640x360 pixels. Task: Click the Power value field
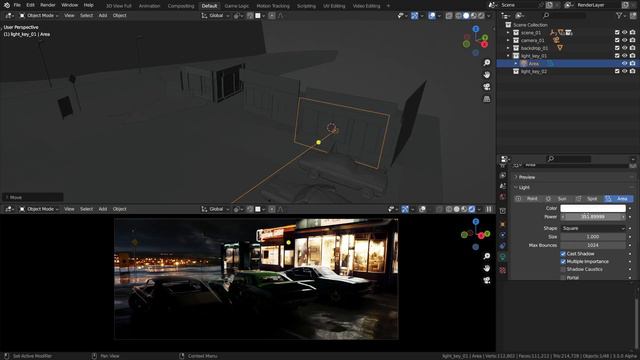tap(593, 217)
